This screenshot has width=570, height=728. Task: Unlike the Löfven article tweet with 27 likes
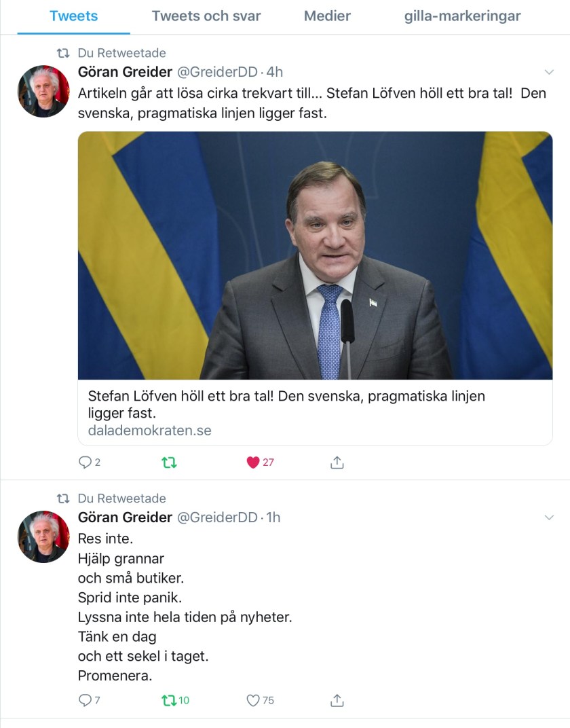(253, 462)
